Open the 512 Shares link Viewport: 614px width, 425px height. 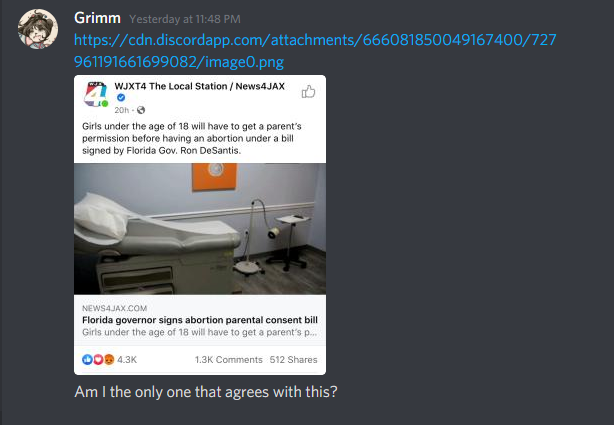tap(293, 360)
